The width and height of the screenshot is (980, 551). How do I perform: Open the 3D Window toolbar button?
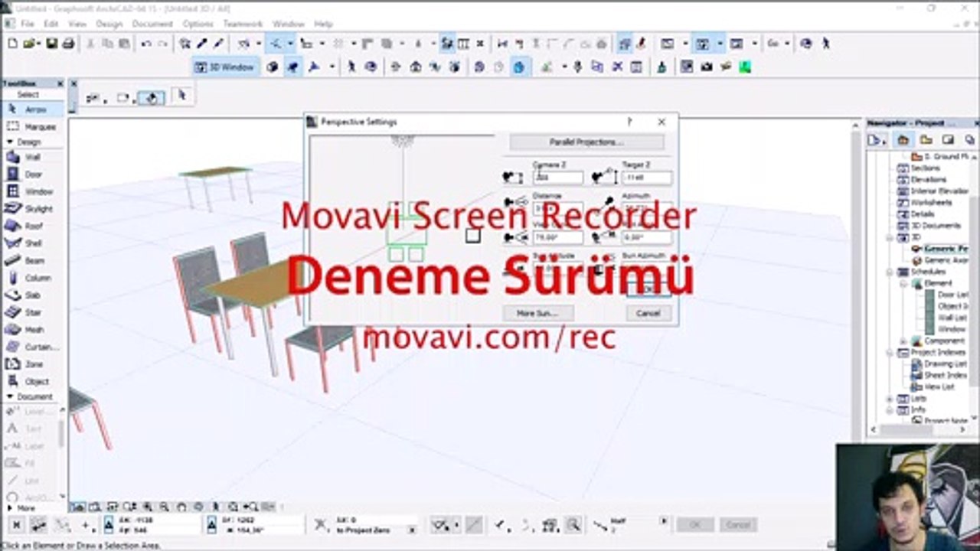tap(224, 67)
